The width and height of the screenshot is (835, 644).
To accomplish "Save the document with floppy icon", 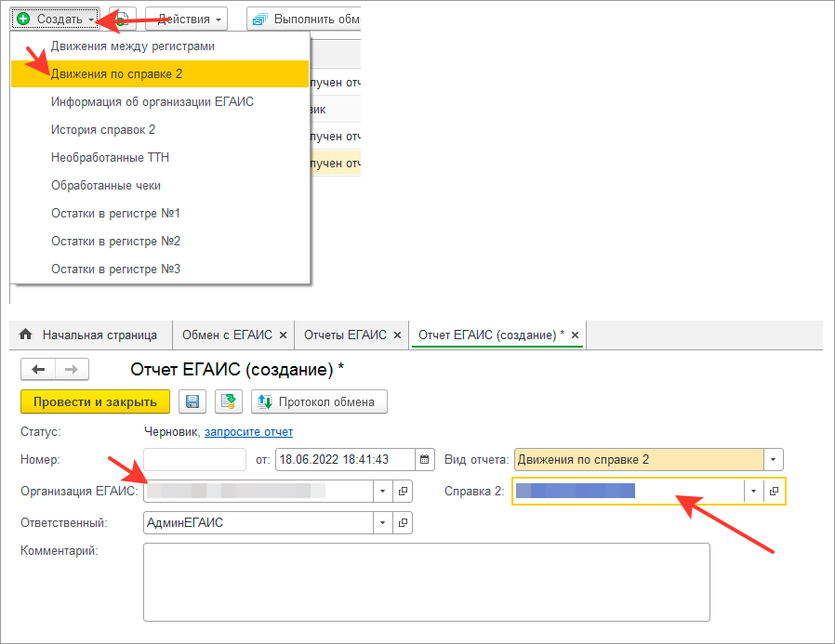I will pyautogui.click(x=192, y=401).
